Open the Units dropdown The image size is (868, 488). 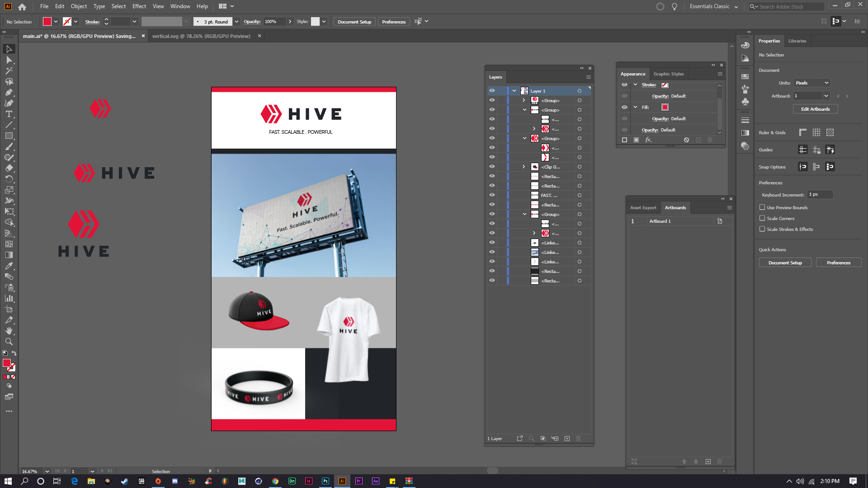812,83
